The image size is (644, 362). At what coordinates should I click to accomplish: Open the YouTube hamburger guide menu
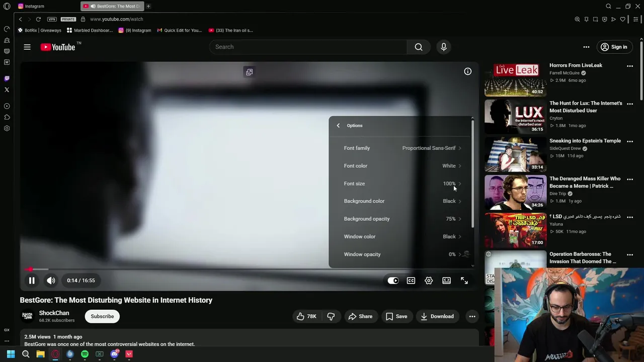point(27,47)
